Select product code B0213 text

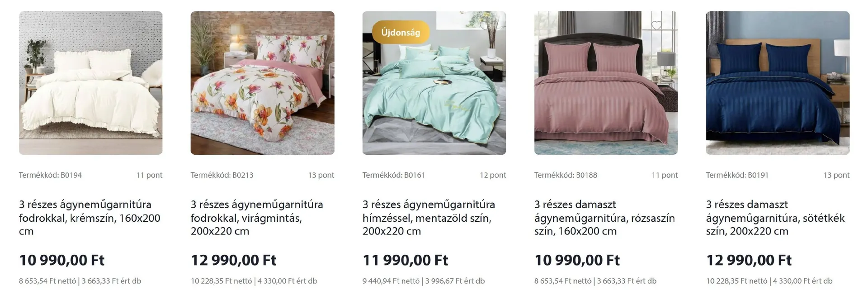tap(222, 175)
